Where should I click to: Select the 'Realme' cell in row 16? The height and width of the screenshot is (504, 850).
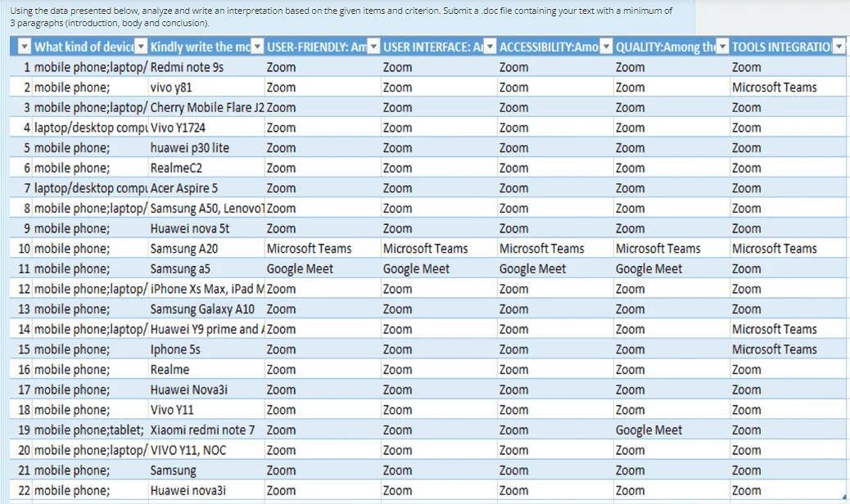click(206, 369)
